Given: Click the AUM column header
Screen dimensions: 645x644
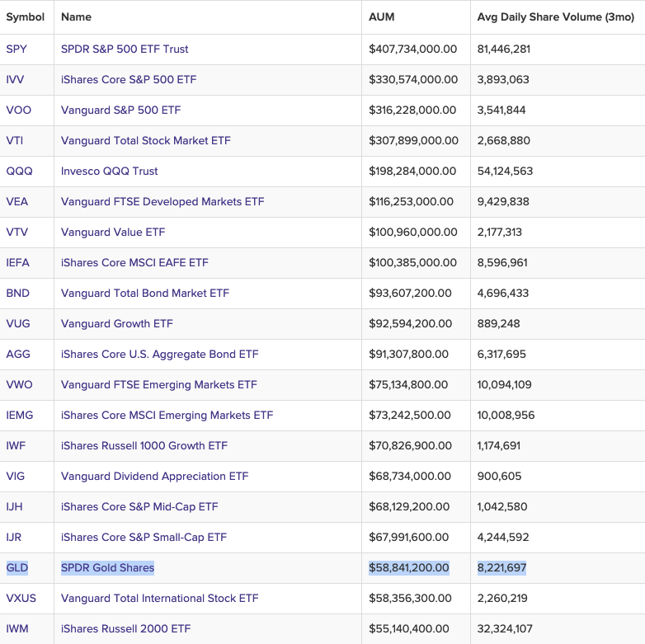Looking at the screenshot, I should coord(381,16).
